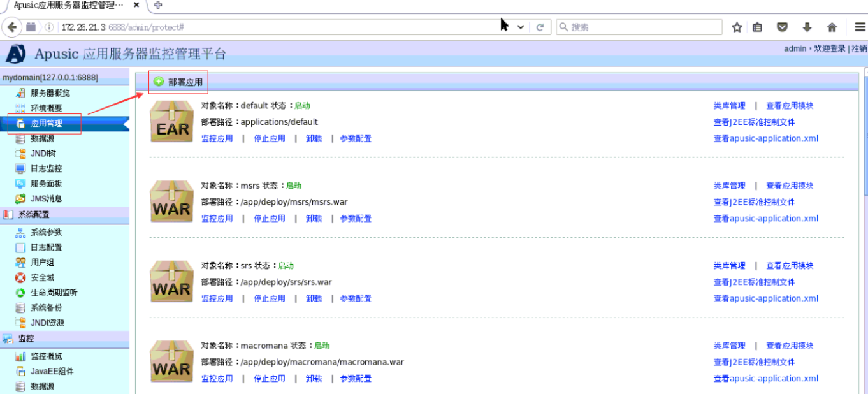Open 服务器概览 in the sidebar
Viewport: 868px width, 394px height.
(50, 93)
